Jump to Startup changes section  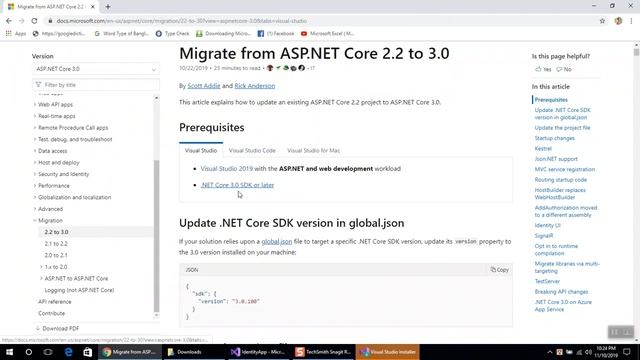554,138
